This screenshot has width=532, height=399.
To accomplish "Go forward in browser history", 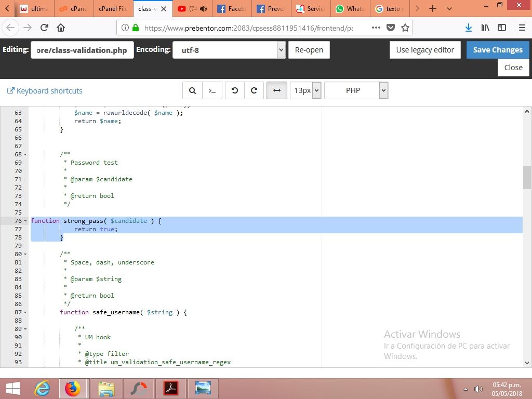I will (28, 28).
